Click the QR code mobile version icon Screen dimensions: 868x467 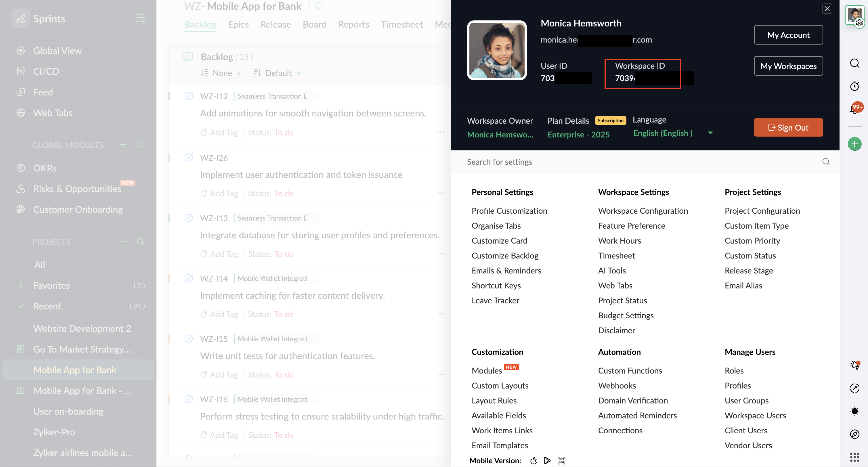coord(561,460)
